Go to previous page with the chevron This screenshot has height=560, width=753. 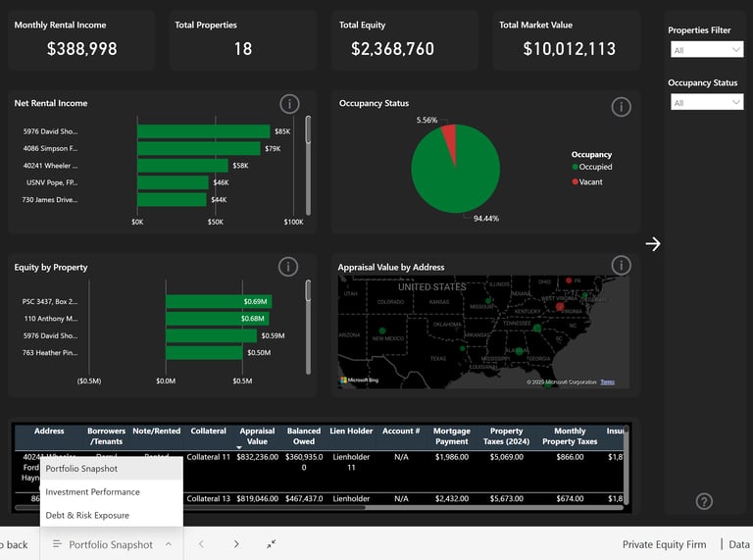point(201,544)
